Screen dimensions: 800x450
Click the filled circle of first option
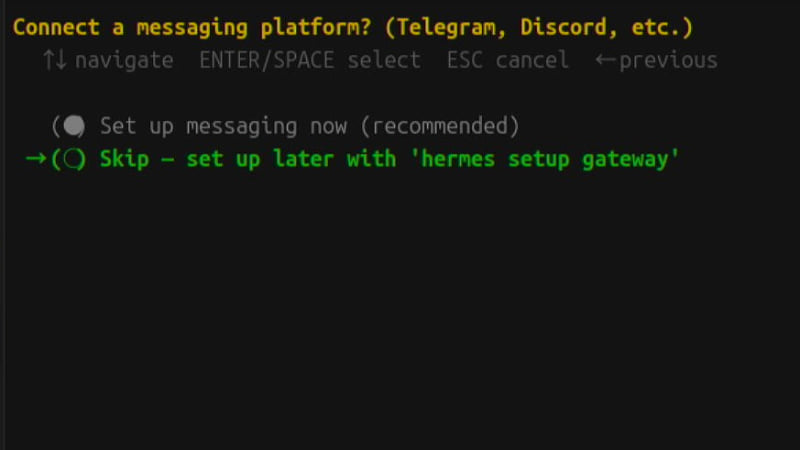(74, 126)
